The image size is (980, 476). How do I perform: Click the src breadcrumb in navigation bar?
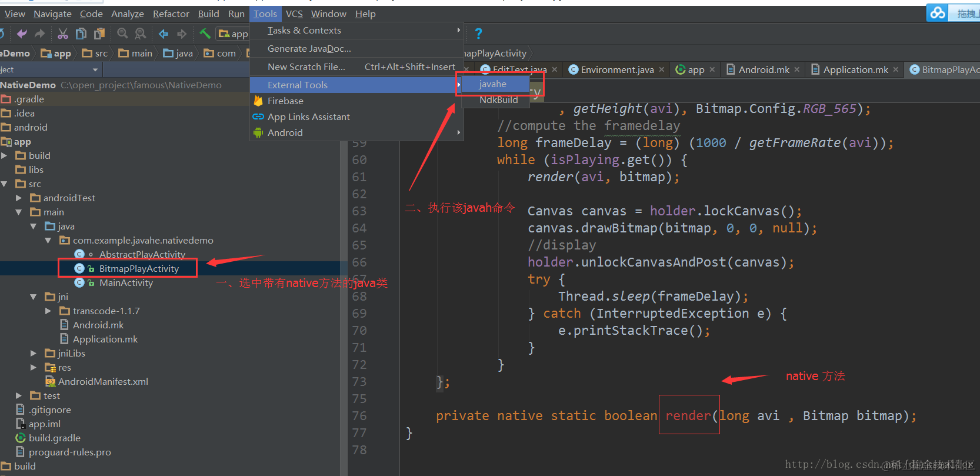click(x=95, y=53)
